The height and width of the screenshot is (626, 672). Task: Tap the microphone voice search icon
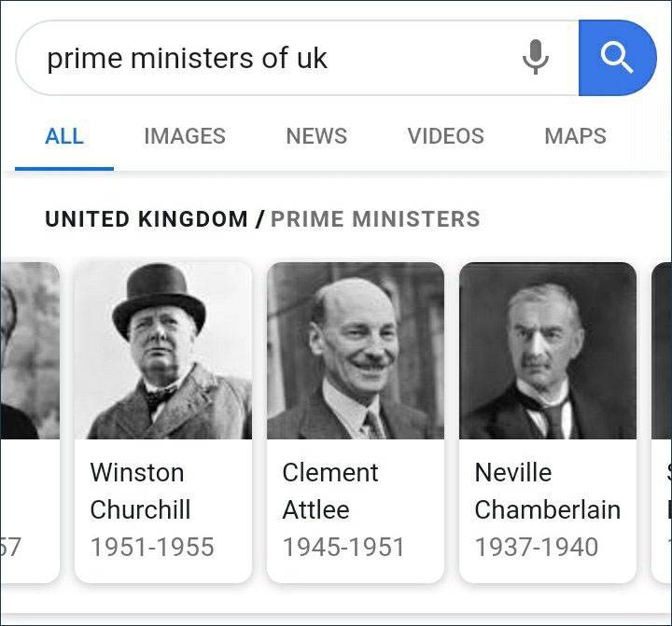pos(536,58)
